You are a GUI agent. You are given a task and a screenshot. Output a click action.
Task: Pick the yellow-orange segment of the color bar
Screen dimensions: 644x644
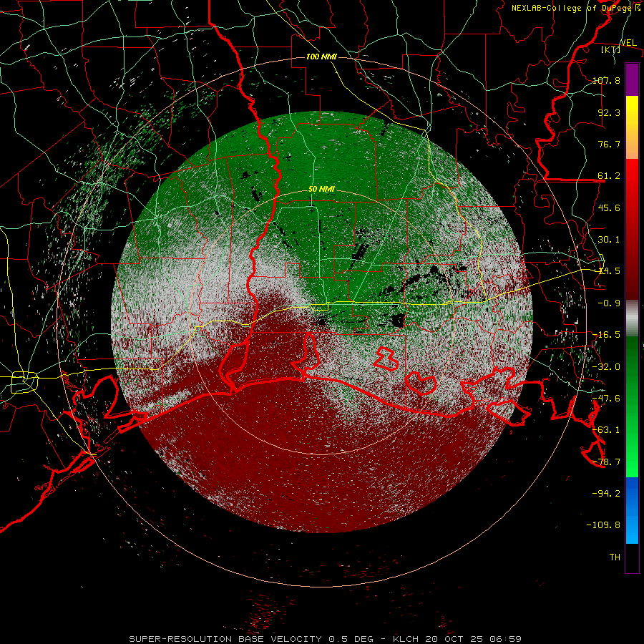[x=632, y=127]
